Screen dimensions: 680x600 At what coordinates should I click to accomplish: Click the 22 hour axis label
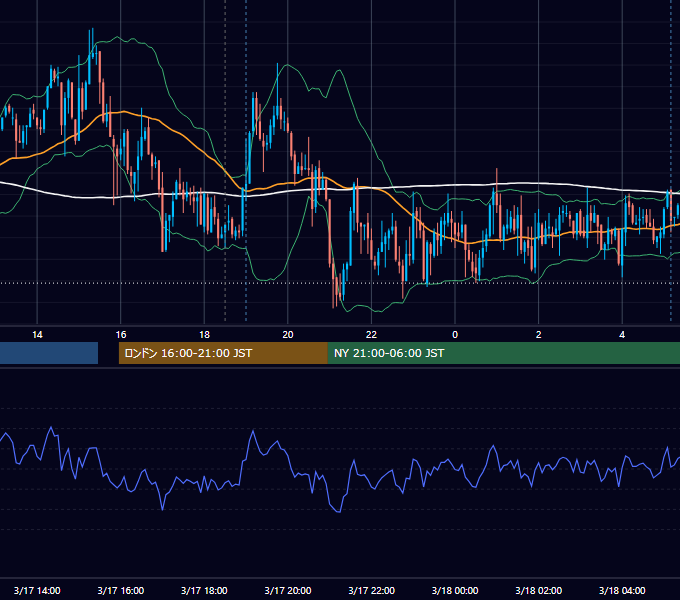pos(372,335)
